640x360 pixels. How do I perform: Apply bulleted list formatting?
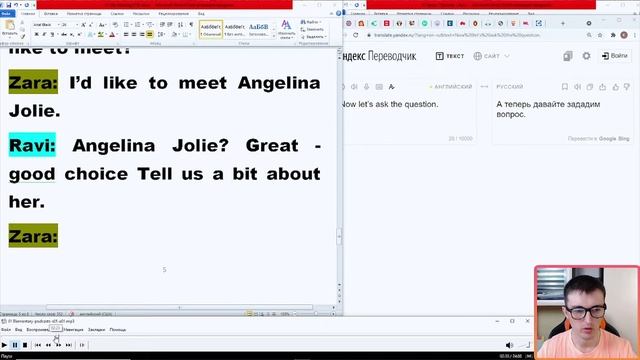tap(127, 25)
